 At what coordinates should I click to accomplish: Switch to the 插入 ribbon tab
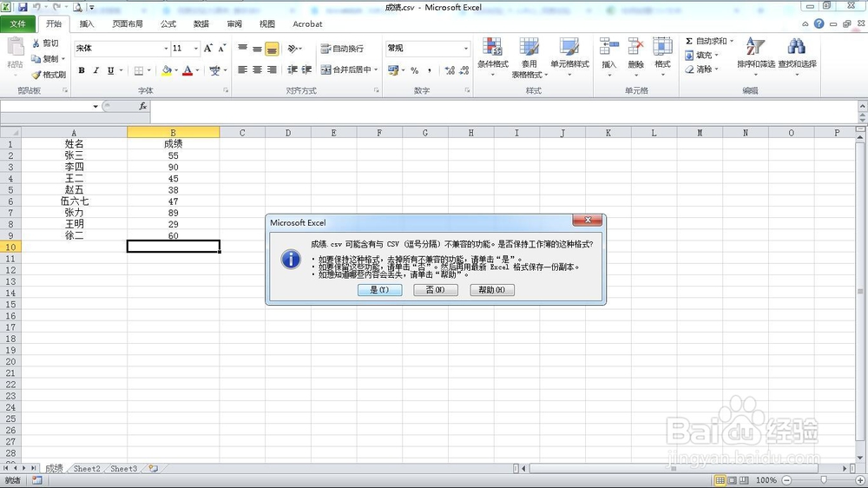pos(87,23)
